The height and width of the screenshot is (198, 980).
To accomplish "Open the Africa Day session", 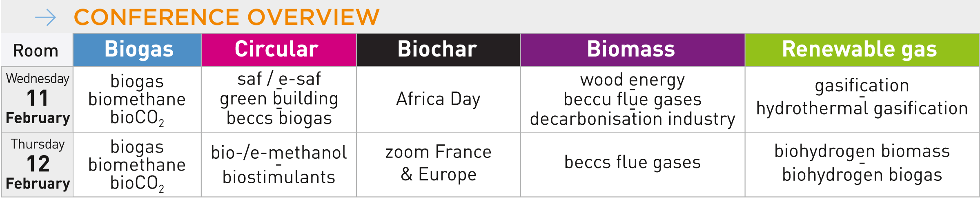I will coord(438,99).
